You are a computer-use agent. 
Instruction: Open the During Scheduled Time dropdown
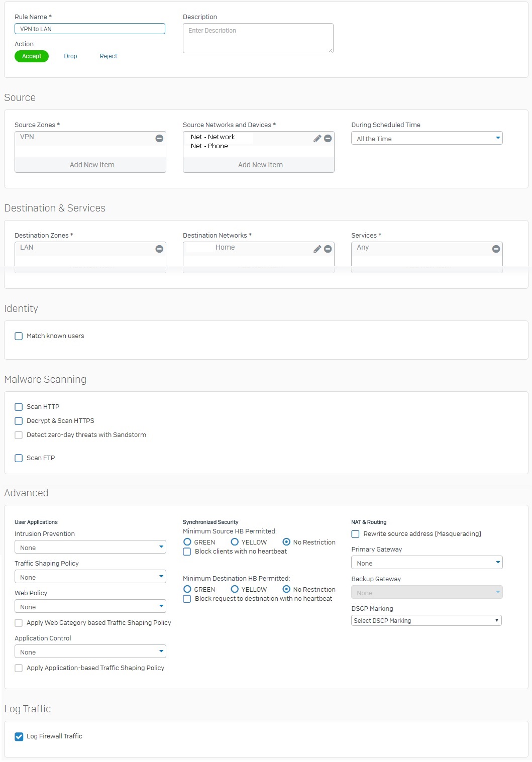pyautogui.click(x=427, y=138)
